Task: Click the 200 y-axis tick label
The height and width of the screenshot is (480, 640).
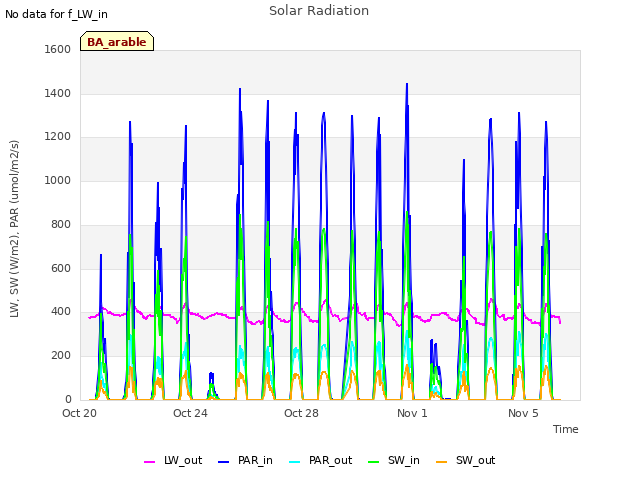Action: pos(61,356)
